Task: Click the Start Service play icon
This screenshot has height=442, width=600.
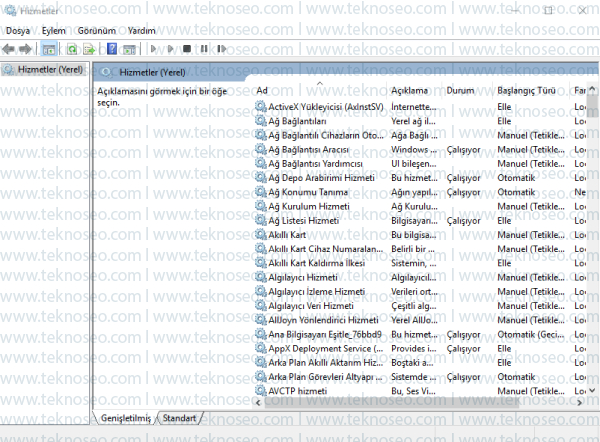Action: 153,49
